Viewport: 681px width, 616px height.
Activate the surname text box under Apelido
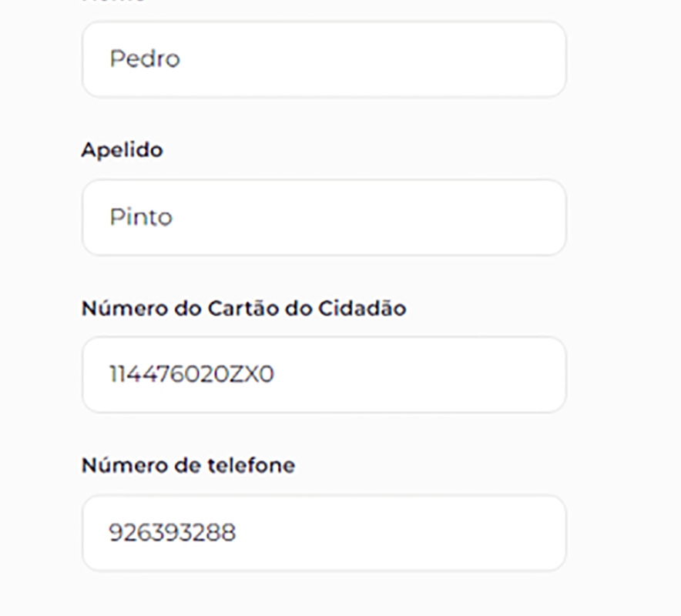click(324, 217)
